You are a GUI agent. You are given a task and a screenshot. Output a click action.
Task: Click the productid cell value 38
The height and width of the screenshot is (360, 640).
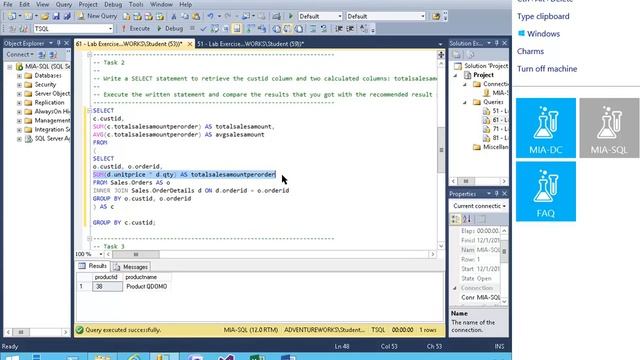pos(107,287)
